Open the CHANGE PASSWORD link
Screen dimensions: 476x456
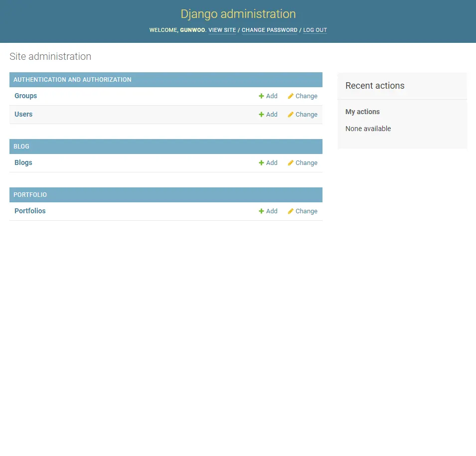(x=270, y=30)
